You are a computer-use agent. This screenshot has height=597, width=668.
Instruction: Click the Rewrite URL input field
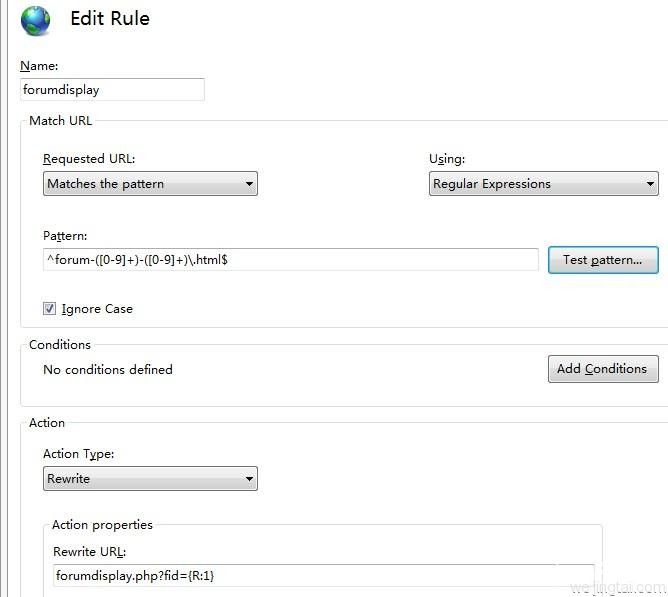[324, 576]
